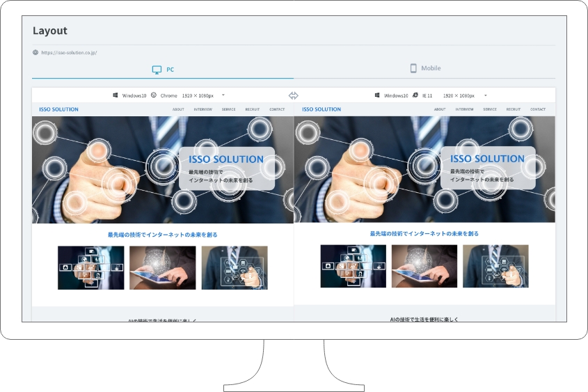
Task: Click the hero ISSO SOLUTION title in Chrome preview
Action: coord(226,159)
